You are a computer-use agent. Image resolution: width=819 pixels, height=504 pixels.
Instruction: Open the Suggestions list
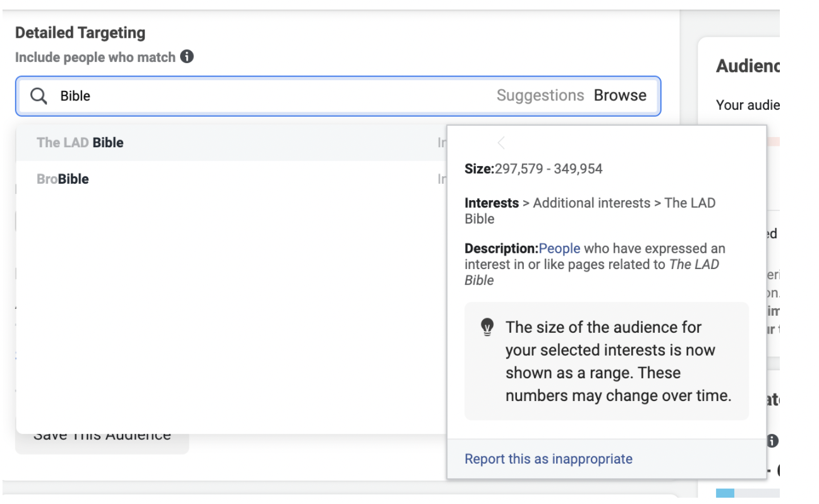[x=540, y=96]
